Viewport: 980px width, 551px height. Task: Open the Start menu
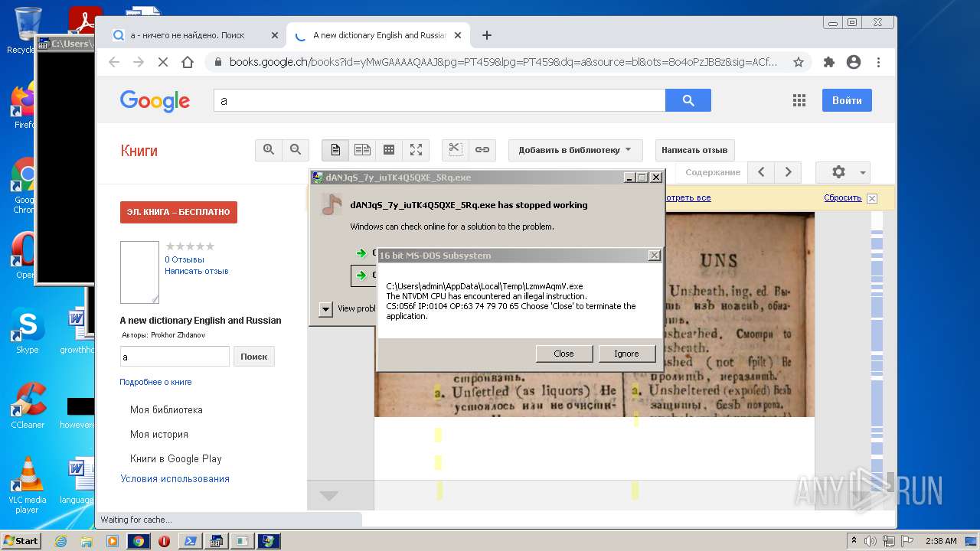tap(21, 541)
